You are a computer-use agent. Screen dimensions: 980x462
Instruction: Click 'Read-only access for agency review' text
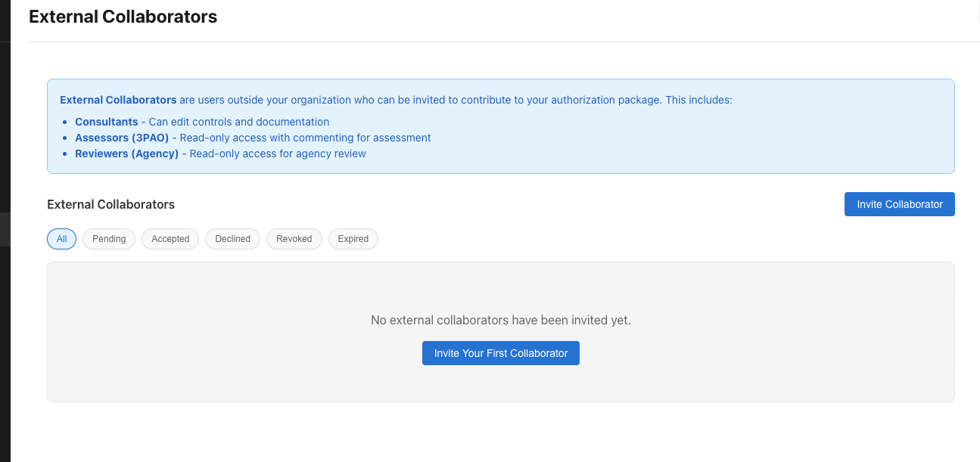(278, 153)
